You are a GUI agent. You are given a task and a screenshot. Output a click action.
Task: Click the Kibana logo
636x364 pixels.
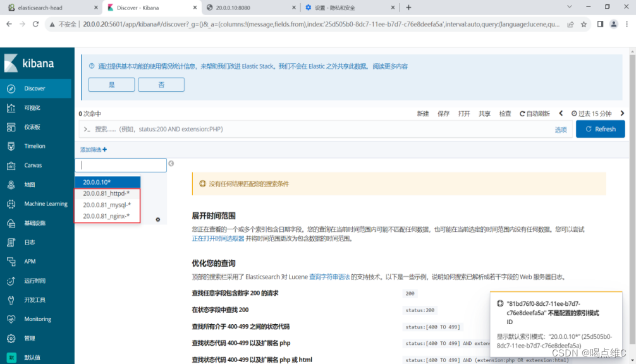click(29, 63)
